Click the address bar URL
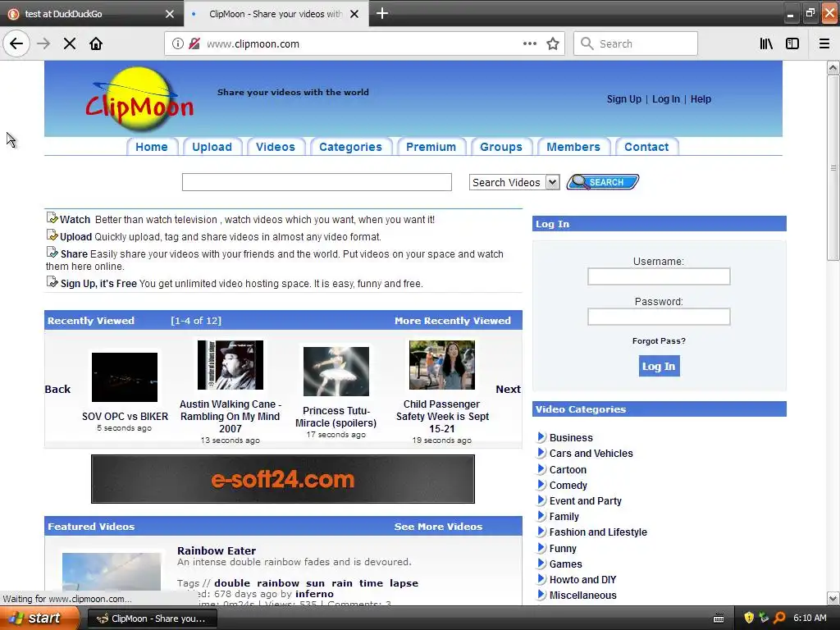 (253, 44)
